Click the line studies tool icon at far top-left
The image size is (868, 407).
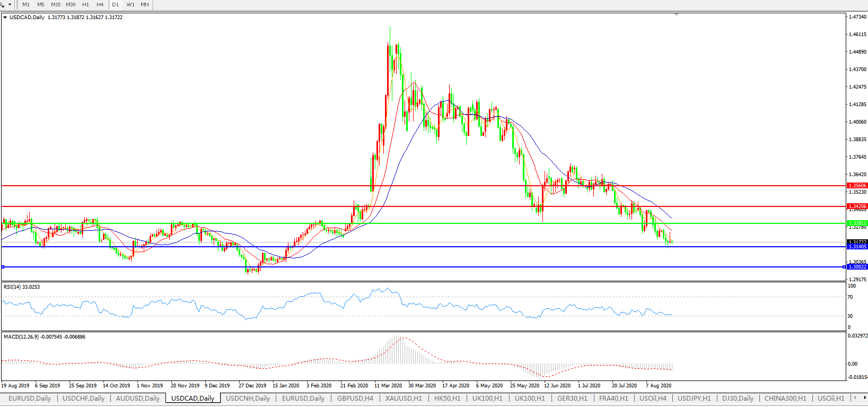tap(3, 5)
